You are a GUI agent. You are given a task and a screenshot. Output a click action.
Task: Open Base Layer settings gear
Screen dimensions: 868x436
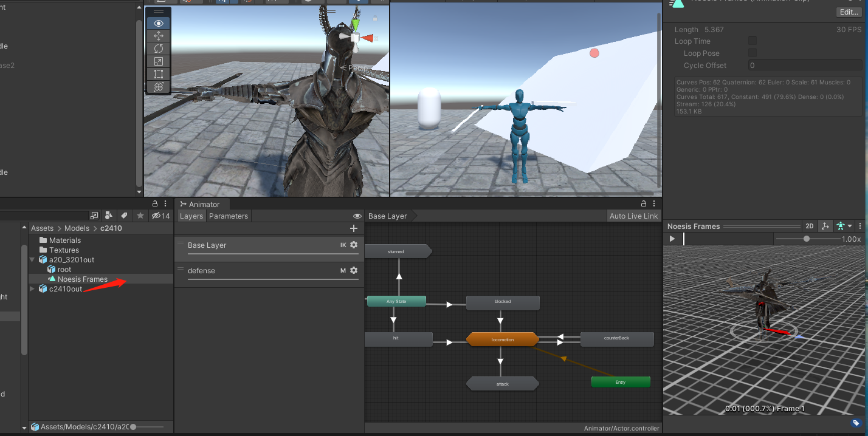[354, 245]
